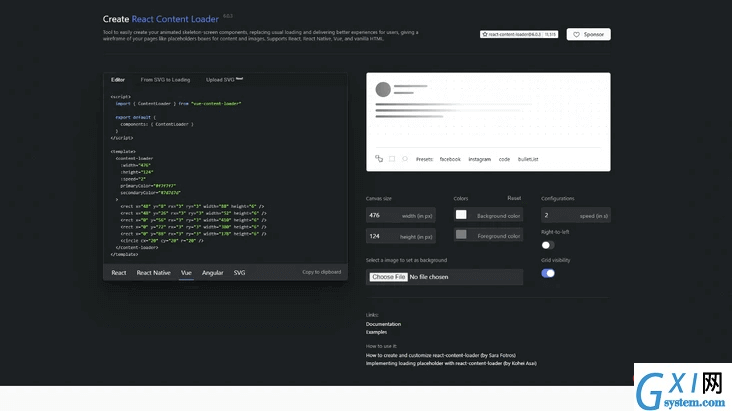Open the React Content Loader title link
The image size is (732, 411).
pyautogui.click(x=175, y=19)
